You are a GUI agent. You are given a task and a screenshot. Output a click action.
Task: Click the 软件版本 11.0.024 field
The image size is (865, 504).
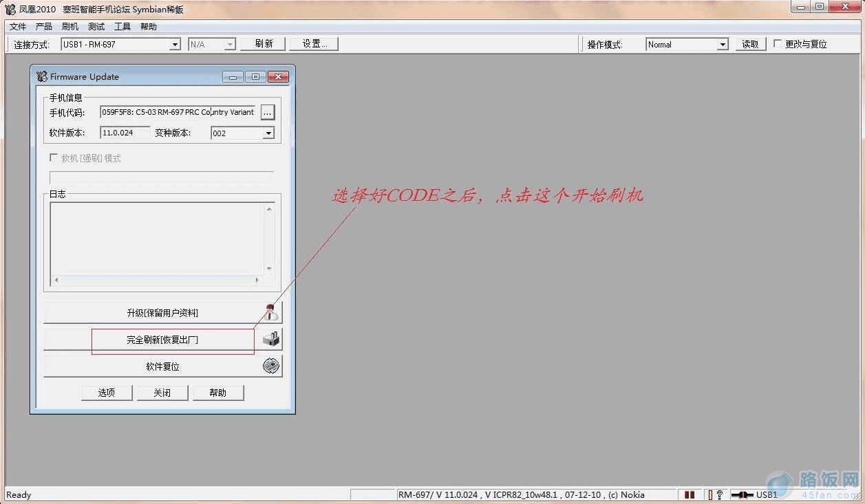125,133
